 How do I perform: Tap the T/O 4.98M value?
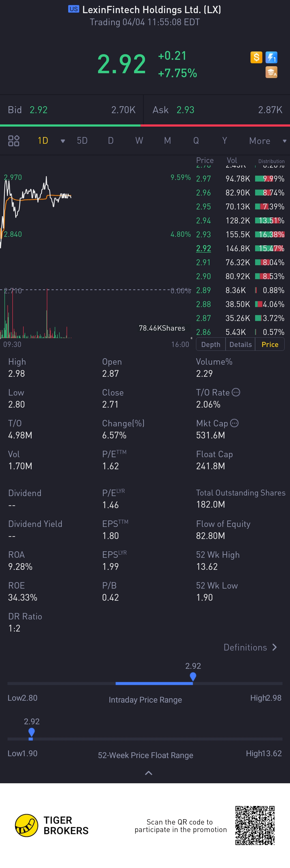click(x=20, y=435)
